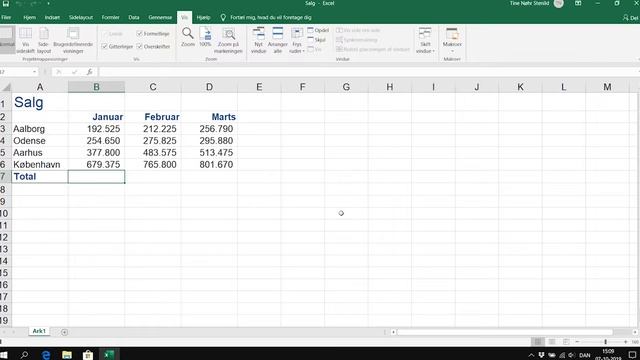Switch to the Sidelayout ribbon tab
Screen dimensions: 640x360
(81, 18)
